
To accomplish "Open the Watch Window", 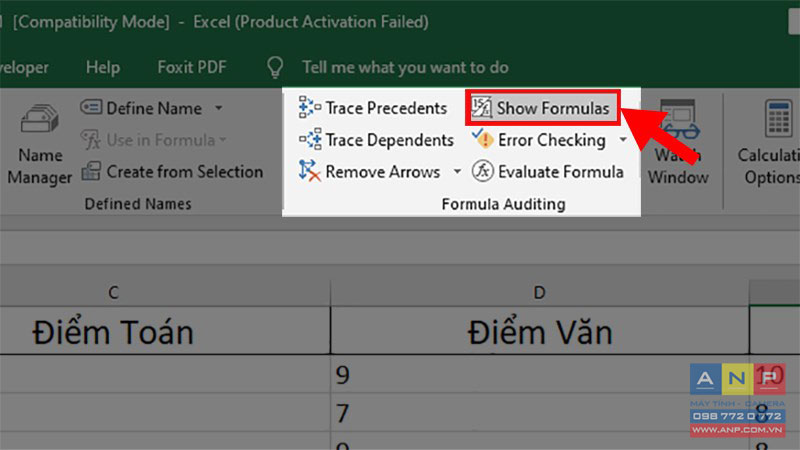I will (x=678, y=143).
